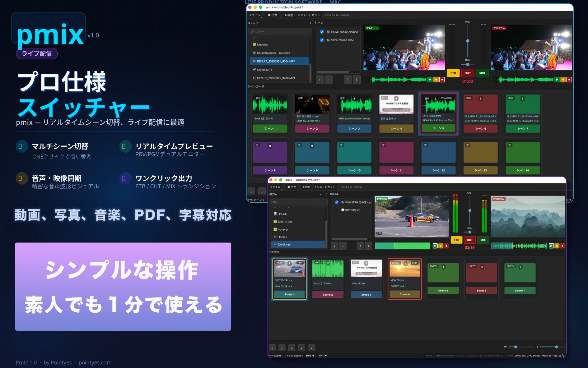The image size is (588, 368).
Task: Play the preview in the back window
Action: (x=430, y=80)
